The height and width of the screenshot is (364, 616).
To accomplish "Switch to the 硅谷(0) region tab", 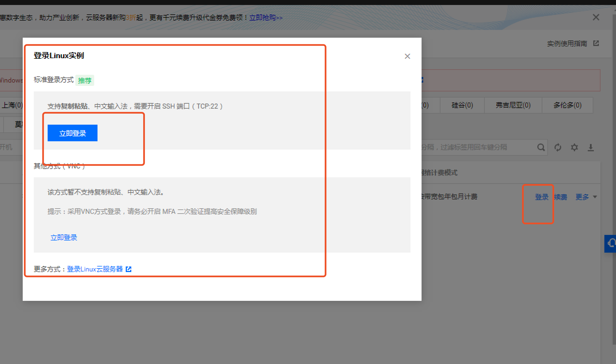I will point(462,105).
